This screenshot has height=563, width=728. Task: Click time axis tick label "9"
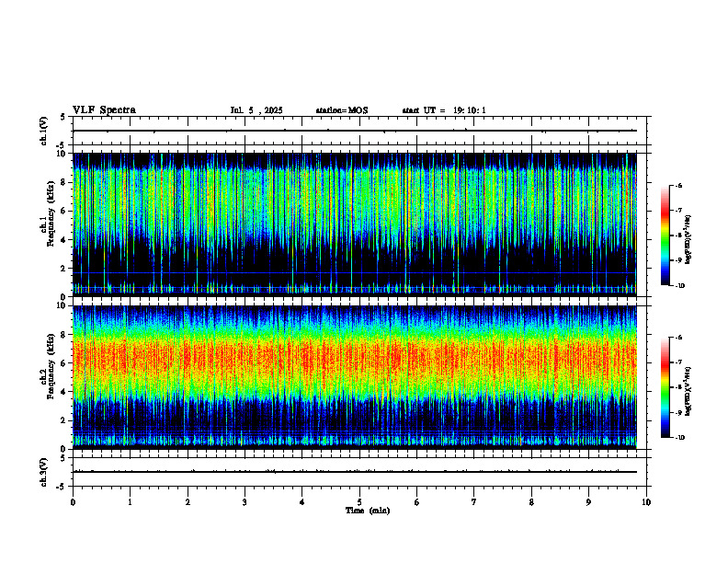click(x=588, y=502)
